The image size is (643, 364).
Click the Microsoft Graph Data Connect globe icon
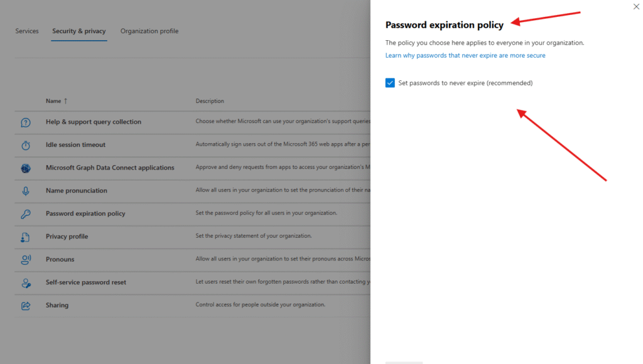click(x=26, y=168)
